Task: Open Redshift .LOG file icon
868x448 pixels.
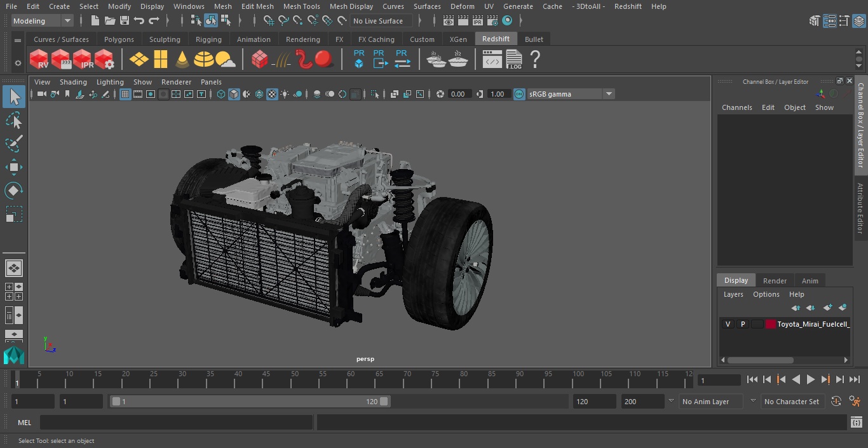Action: tap(513, 60)
